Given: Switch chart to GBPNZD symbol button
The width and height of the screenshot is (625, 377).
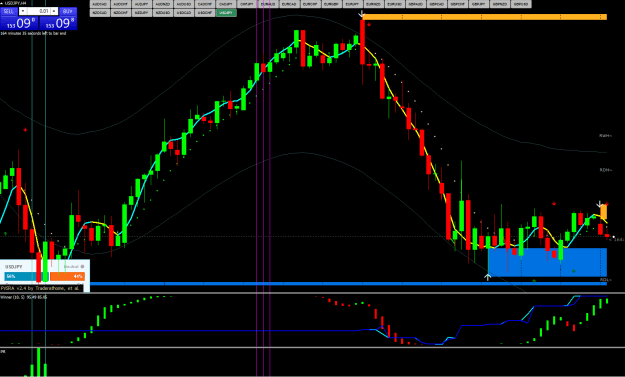Looking at the screenshot, I should coord(501,4).
